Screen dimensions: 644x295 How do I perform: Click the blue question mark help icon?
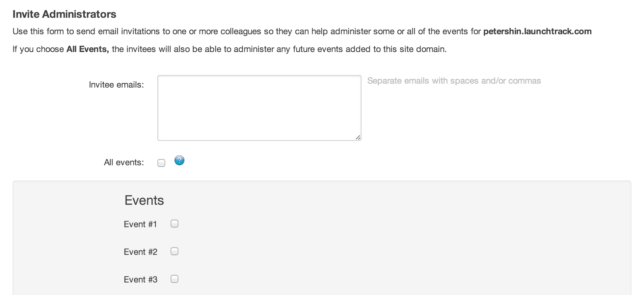tap(179, 160)
